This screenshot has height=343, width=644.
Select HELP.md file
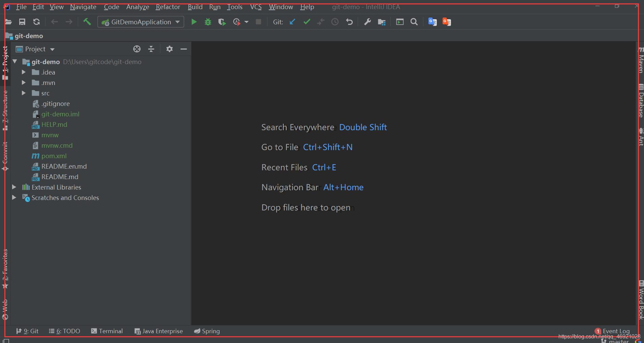coord(54,124)
